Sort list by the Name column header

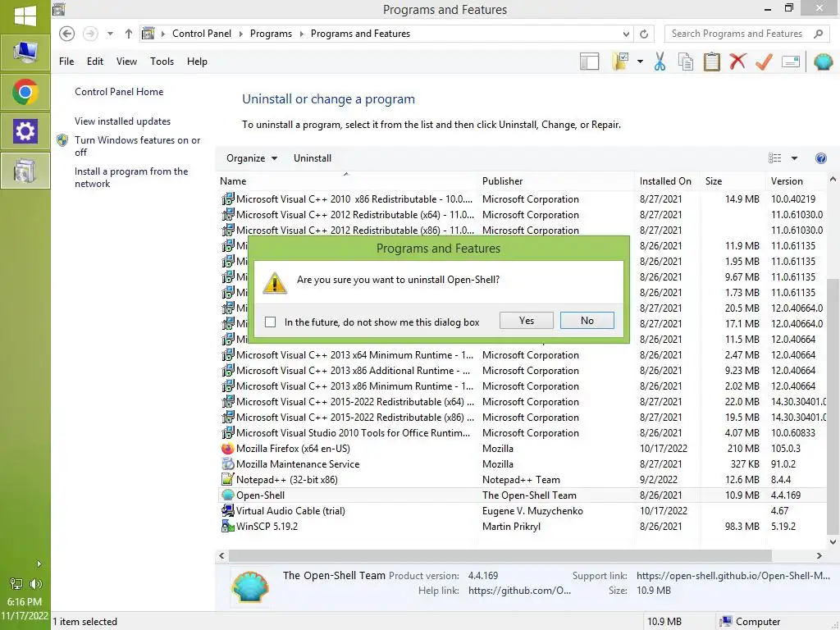(x=346, y=181)
